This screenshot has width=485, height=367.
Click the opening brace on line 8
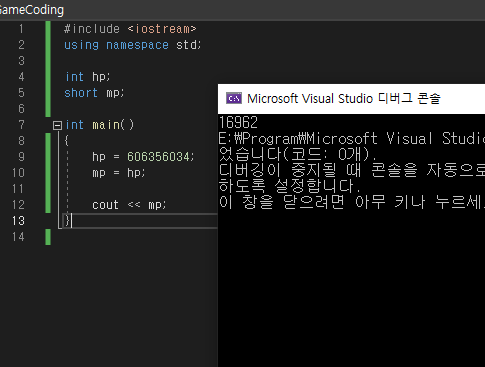pos(67,141)
